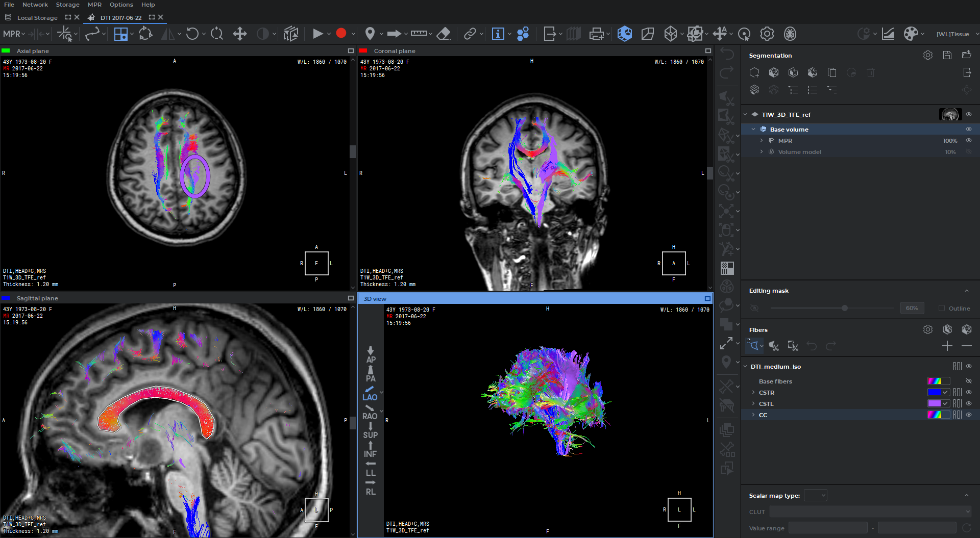Viewport: 980px width, 538px height.
Task: Open the print tool in toolbar
Action: (596, 34)
